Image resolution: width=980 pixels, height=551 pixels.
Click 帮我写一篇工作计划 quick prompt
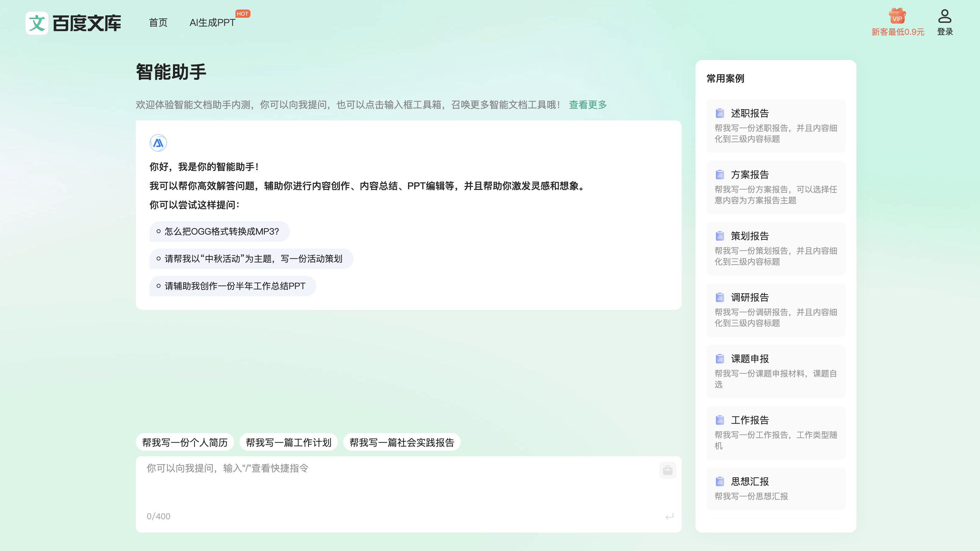click(288, 442)
